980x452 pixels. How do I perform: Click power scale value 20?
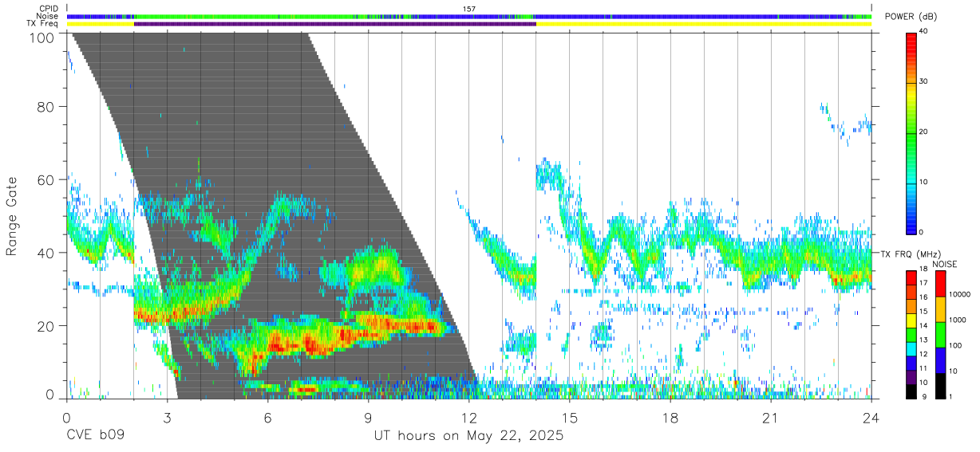point(923,132)
